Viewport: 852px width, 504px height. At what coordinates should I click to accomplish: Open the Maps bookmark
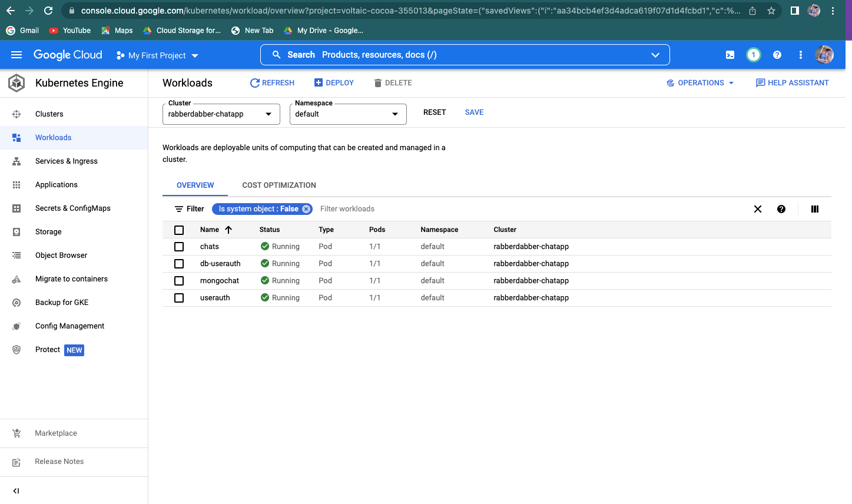(117, 31)
